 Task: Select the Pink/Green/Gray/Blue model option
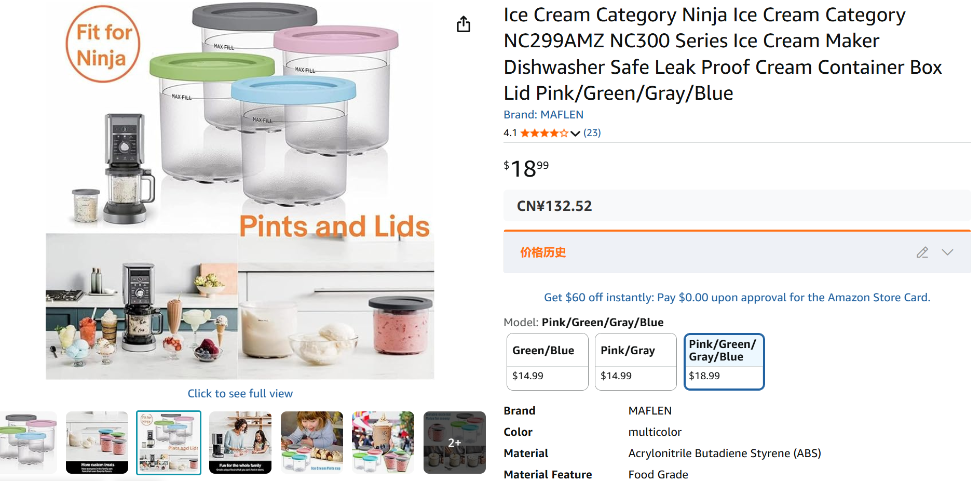[x=724, y=362]
